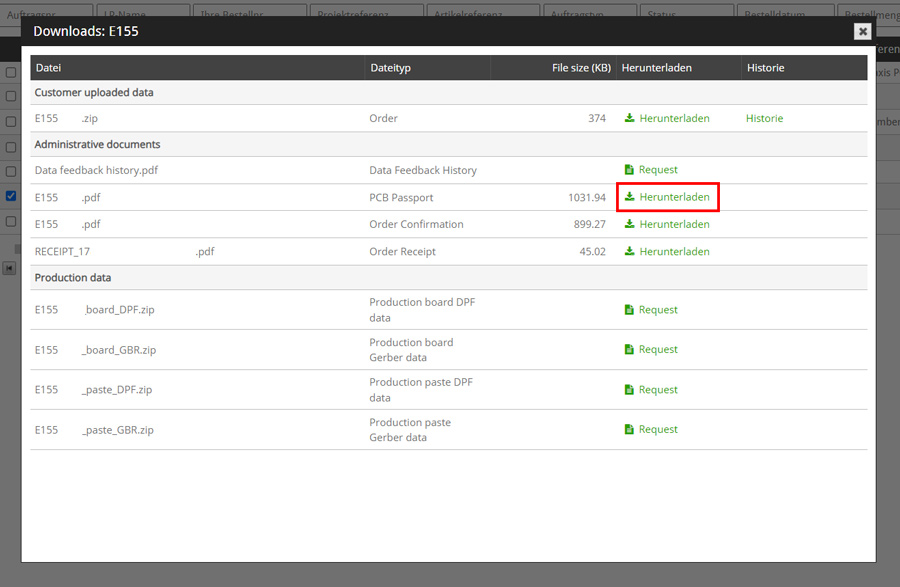This screenshot has width=900, height=587.
Task: Tick the topmost row checkbox at left edge
Action: tap(11, 73)
